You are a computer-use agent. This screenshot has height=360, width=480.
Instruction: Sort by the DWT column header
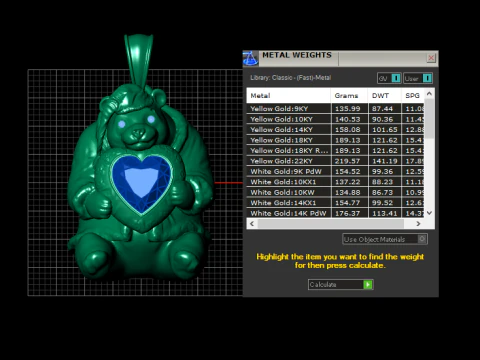(385, 96)
